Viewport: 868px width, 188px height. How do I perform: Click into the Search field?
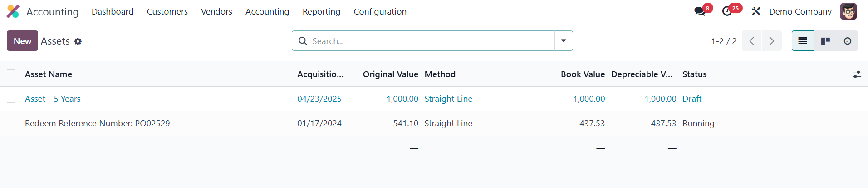pyautogui.click(x=427, y=41)
